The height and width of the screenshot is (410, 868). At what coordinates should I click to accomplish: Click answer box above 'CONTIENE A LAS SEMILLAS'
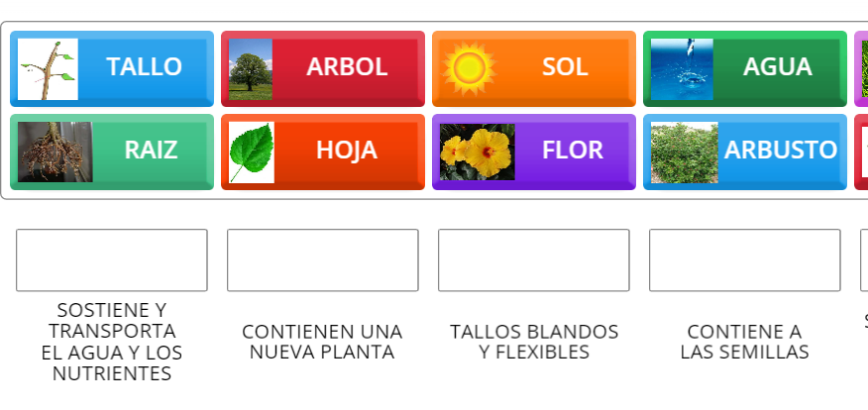pos(745,260)
